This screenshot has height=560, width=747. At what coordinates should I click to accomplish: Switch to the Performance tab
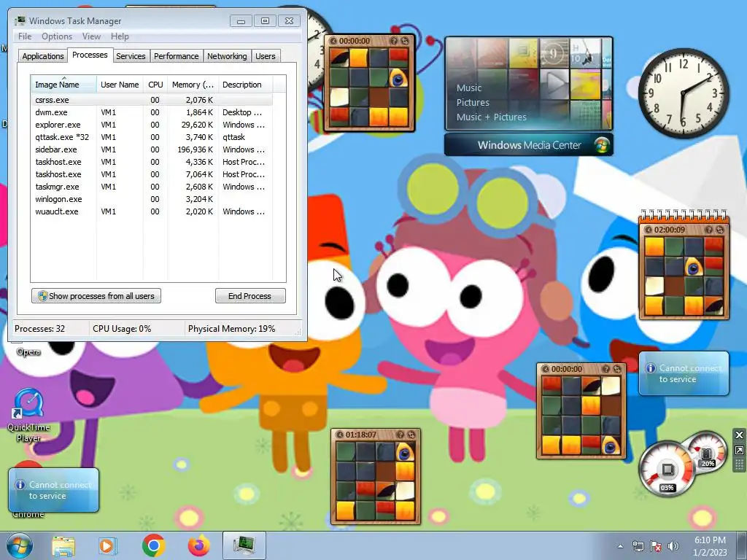click(x=177, y=56)
